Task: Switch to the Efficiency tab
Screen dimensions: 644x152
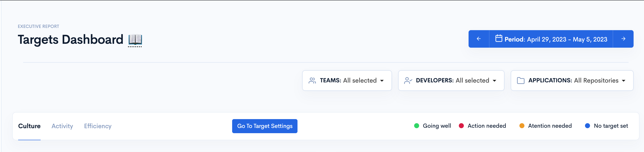Action: (98, 126)
